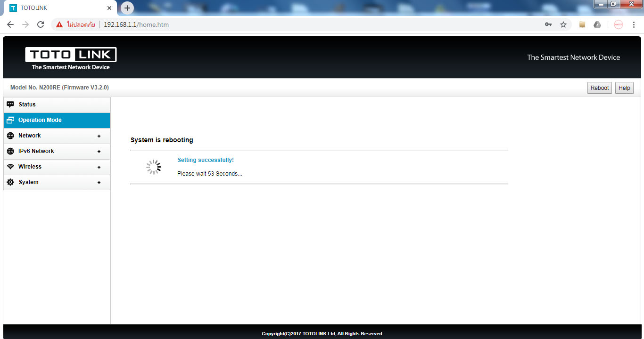This screenshot has width=644, height=339.
Task: Click the browser forward arrow
Action: [25, 24]
